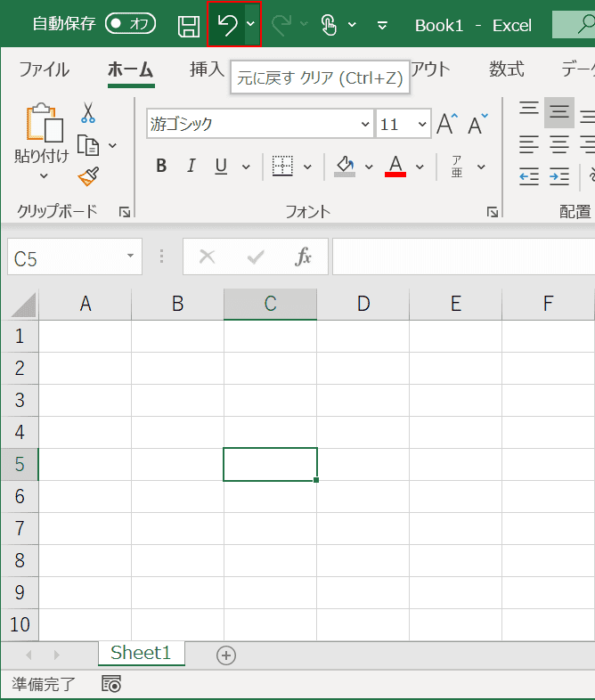Apply the fill color paint bucket
The width and height of the screenshot is (595, 700).
pos(345,166)
